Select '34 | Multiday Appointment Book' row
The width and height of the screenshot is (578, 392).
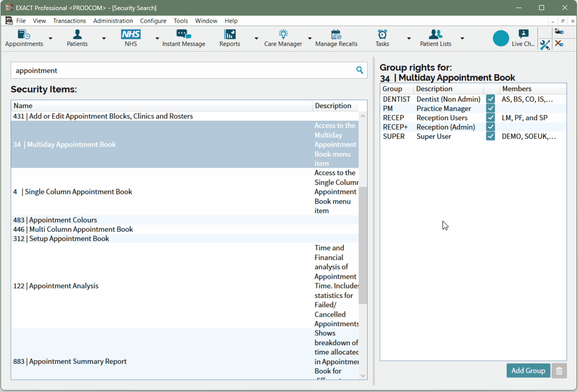[x=185, y=144]
